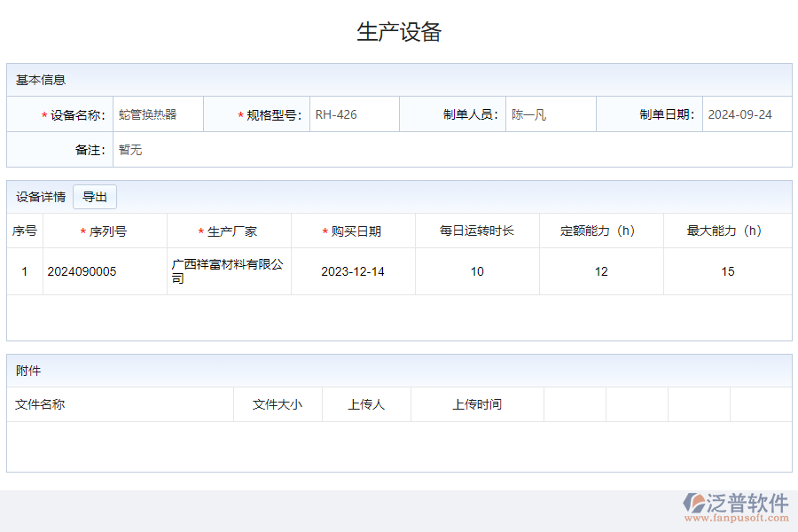Click the 设备名称 field showing 蛇管换热器
Screen dimensions: 798x532
[x=158, y=113]
